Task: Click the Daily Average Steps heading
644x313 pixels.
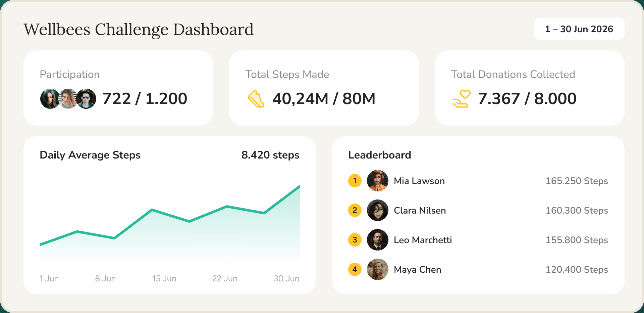Action: [90, 155]
